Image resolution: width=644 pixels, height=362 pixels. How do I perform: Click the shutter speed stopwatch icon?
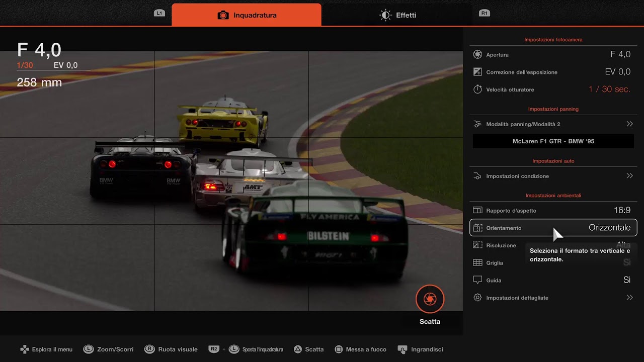tap(478, 89)
